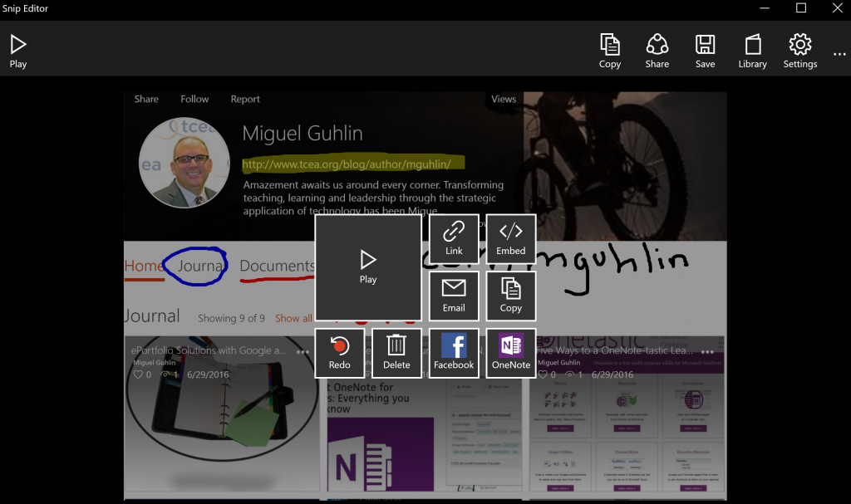
Task: Minimize the Snip Editor window
Action: point(765,8)
